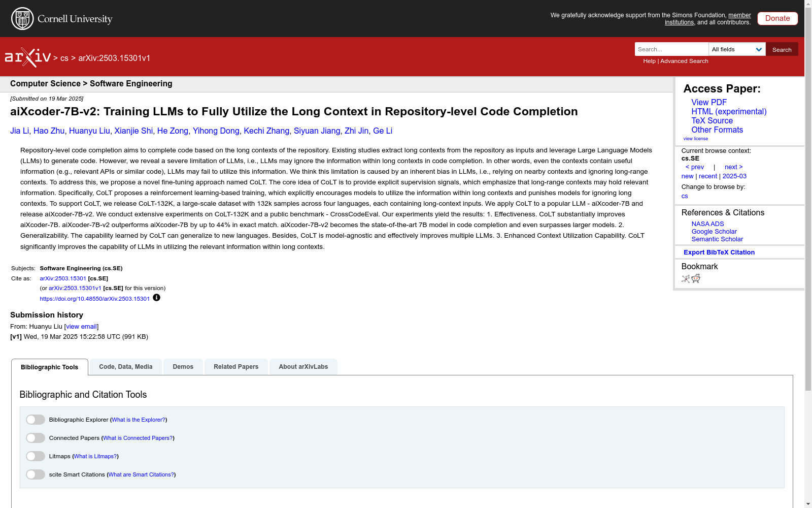Click Export BibTeX Citation
The height and width of the screenshot is (508, 812).
719,252
